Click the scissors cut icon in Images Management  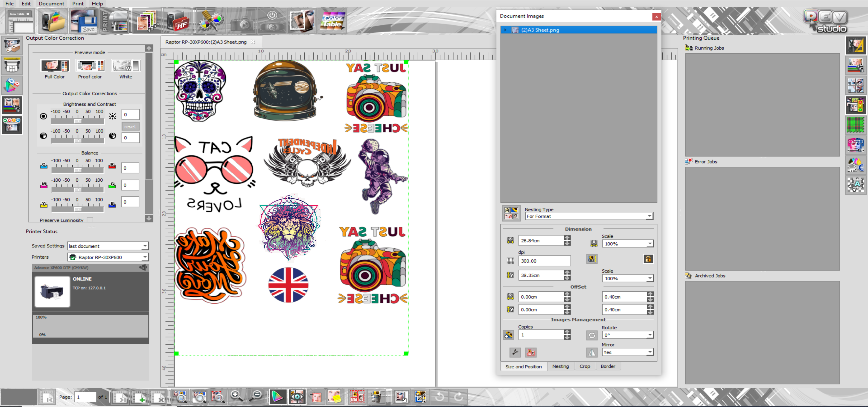click(515, 352)
